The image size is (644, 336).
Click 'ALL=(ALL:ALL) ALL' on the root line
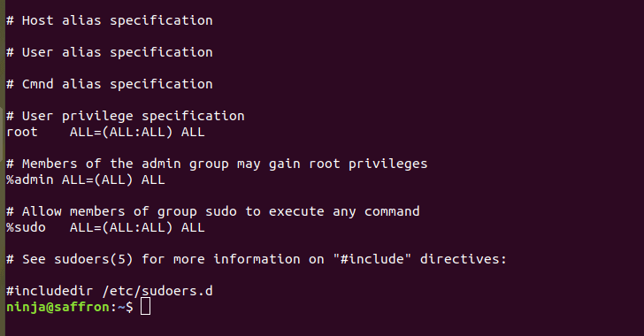coord(137,133)
